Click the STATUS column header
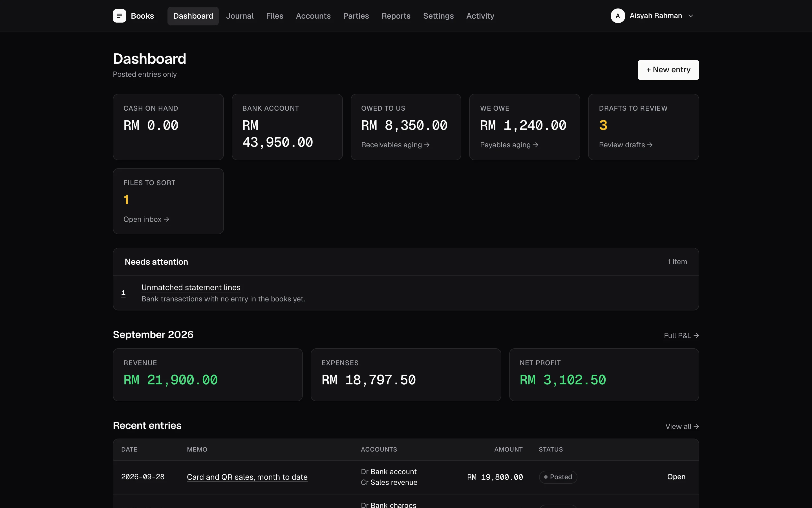This screenshot has width=812, height=508. click(x=551, y=450)
